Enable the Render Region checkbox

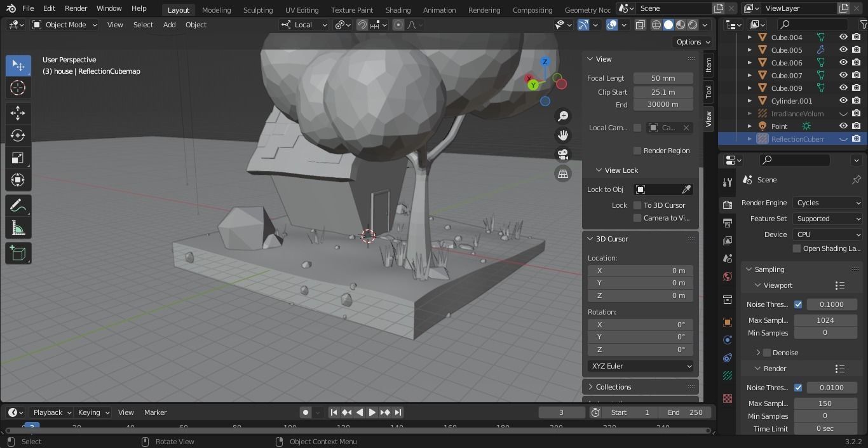[637, 151]
